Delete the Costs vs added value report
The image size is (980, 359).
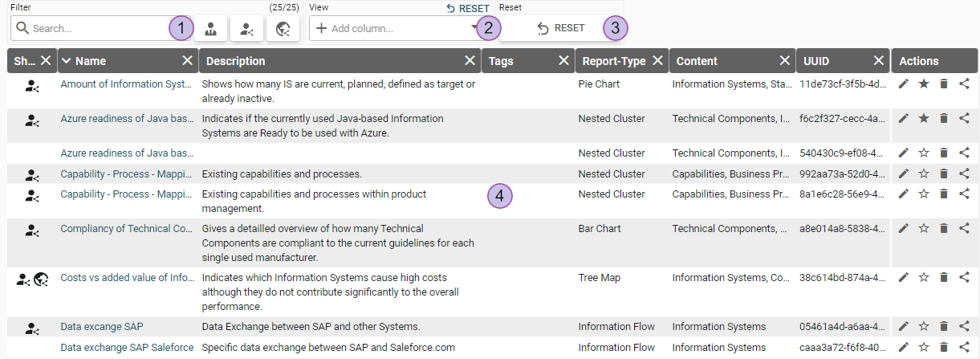click(x=944, y=278)
